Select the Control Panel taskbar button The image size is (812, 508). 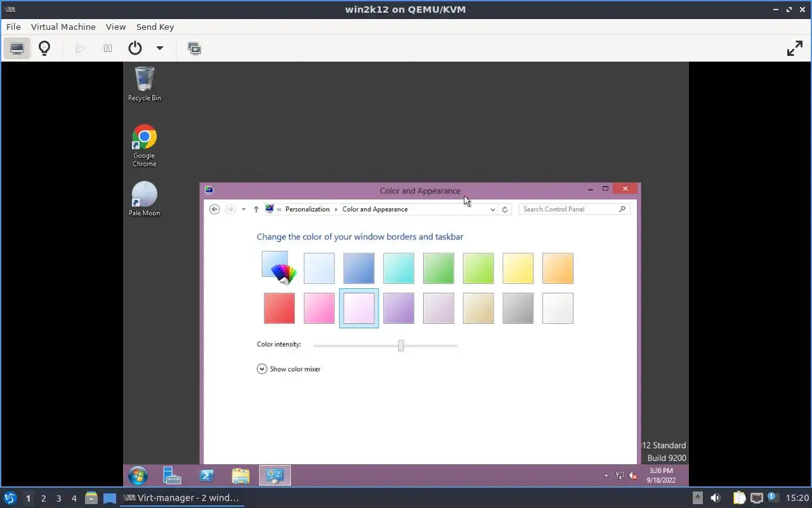[x=275, y=476]
